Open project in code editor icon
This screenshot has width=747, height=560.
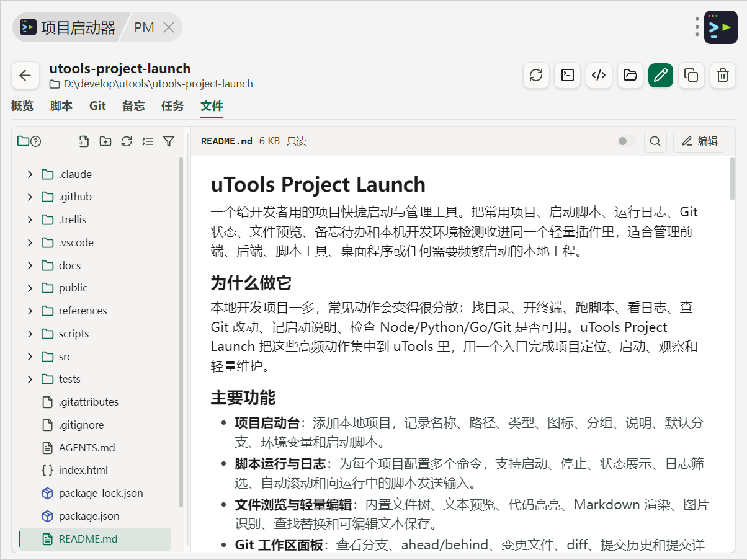[599, 76]
